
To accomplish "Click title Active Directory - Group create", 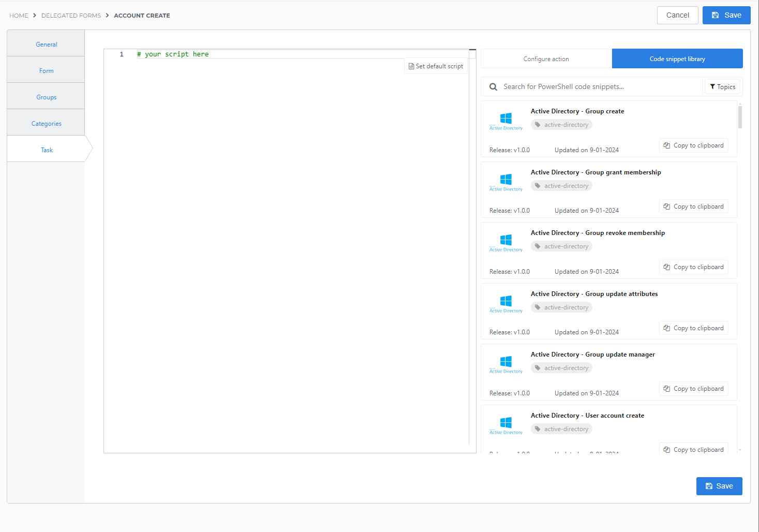I will click(577, 111).
